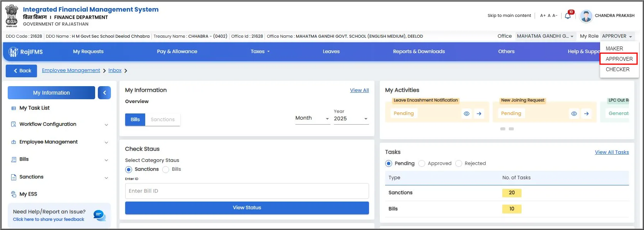Image resolution: width=644 pixels, height=230 pixels.
Task: Open the Year 2025 dropdown
Action: click(x=351, y=118)
